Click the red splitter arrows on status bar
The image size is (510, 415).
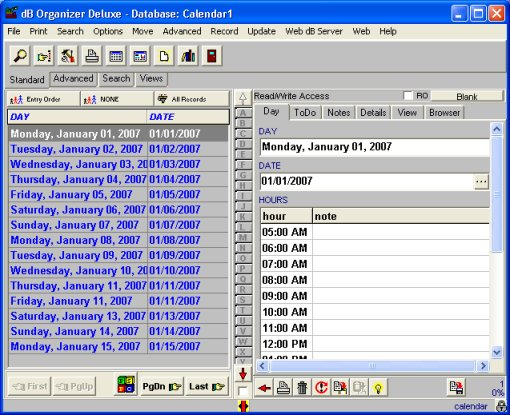(243, 406)
